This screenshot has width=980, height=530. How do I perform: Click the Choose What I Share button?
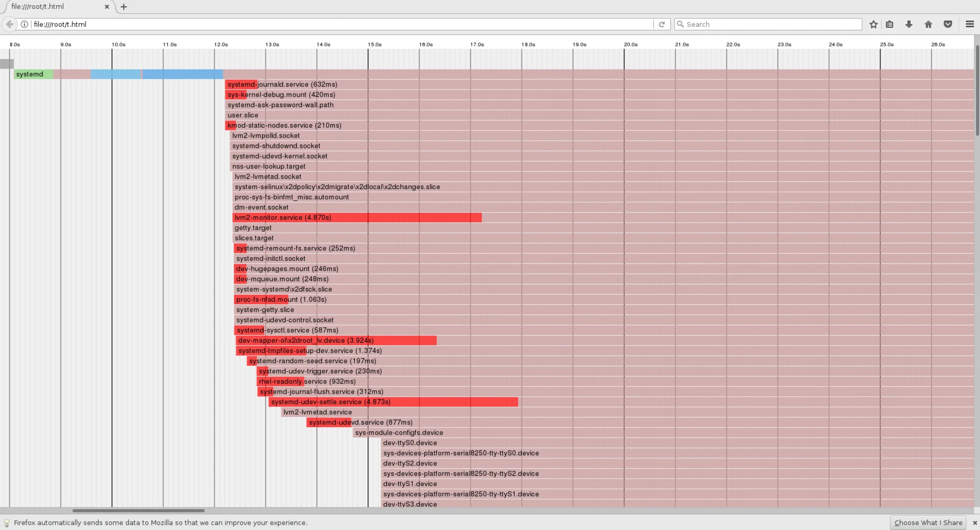pos(928,523)
